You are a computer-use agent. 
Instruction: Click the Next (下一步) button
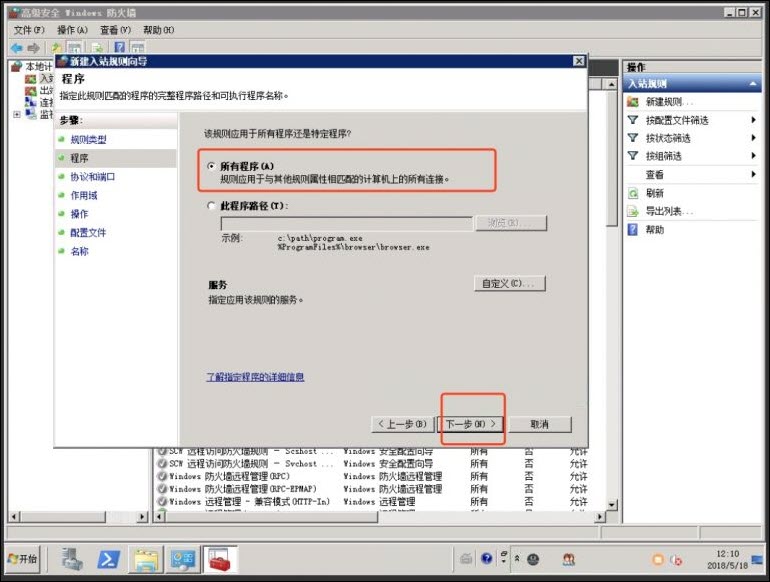(471, 424)
